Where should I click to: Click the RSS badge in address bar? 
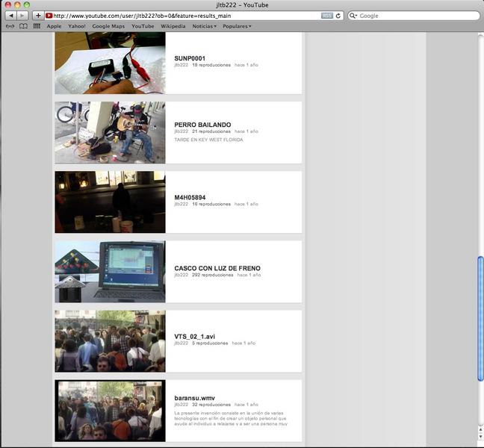(326, 15)
